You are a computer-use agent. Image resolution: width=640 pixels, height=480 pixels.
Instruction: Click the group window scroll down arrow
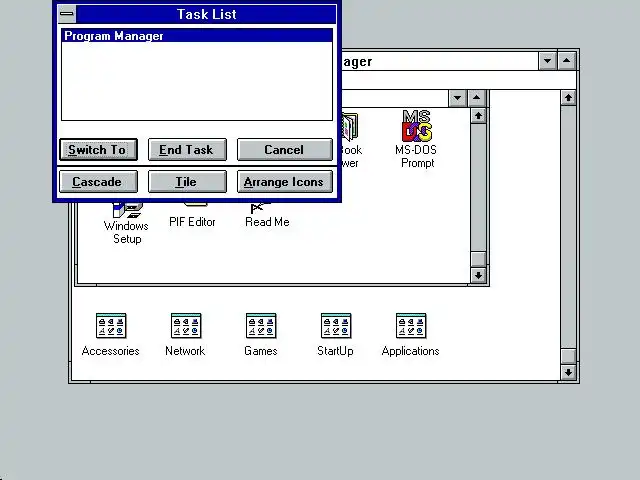pyautogui.click(x=478, y=275)
